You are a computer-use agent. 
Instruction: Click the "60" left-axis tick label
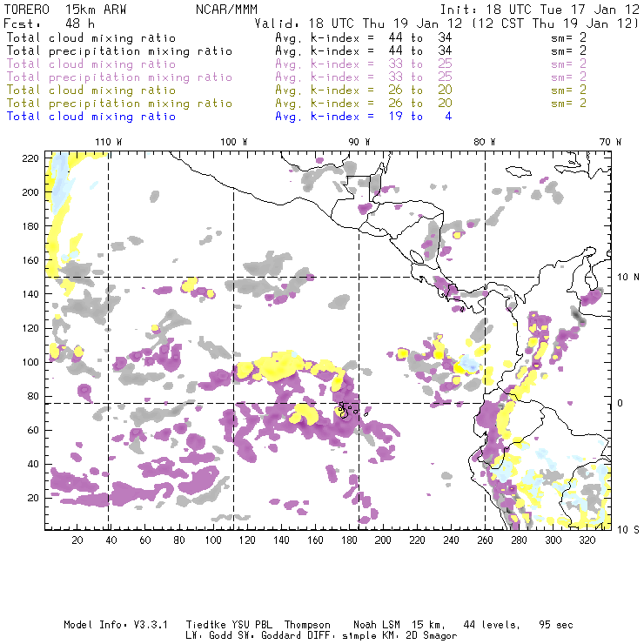33,430
